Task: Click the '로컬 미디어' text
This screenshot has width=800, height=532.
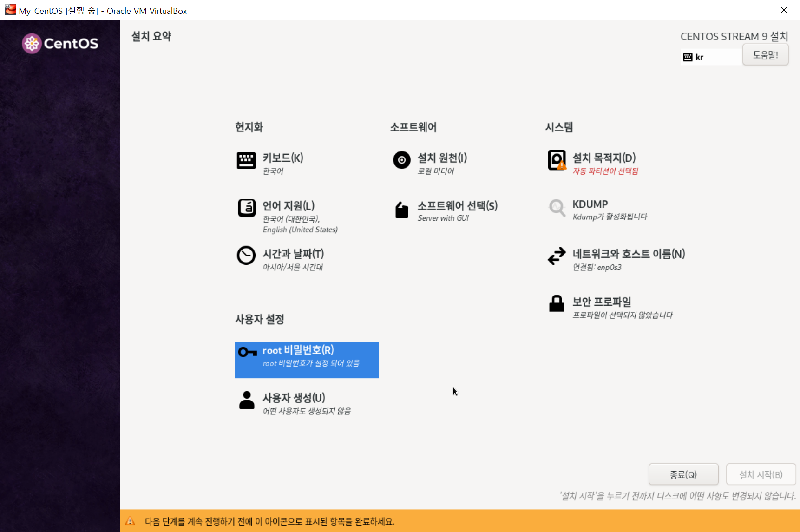Action: (436, 171)
